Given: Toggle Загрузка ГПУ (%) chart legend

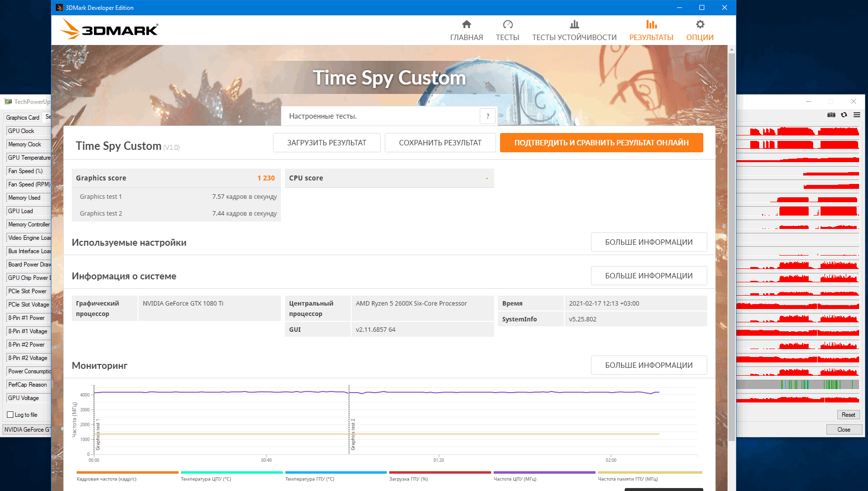Looking at the screenshot, I should [440, 476].
